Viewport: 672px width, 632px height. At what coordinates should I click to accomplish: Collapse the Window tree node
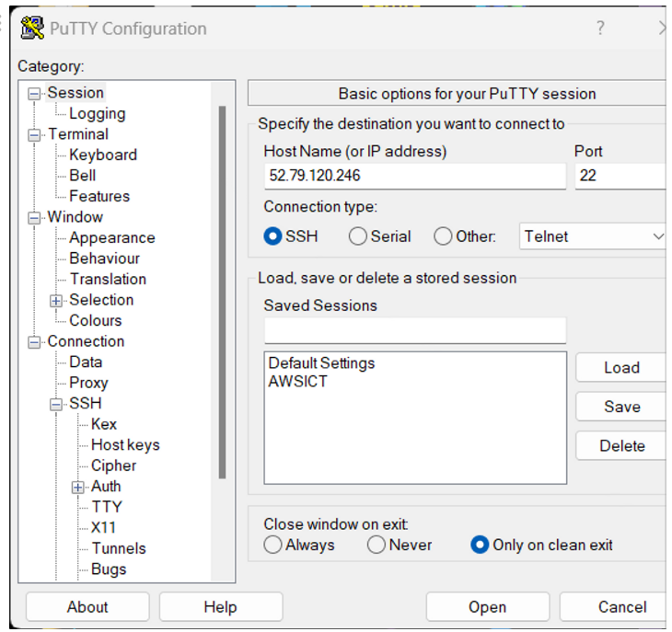(34, 218)
